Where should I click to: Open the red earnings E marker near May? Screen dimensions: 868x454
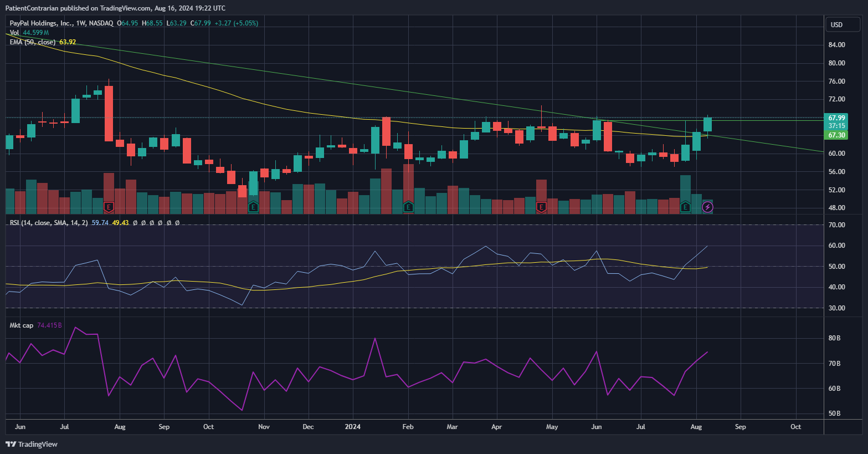tap(541, 207)
